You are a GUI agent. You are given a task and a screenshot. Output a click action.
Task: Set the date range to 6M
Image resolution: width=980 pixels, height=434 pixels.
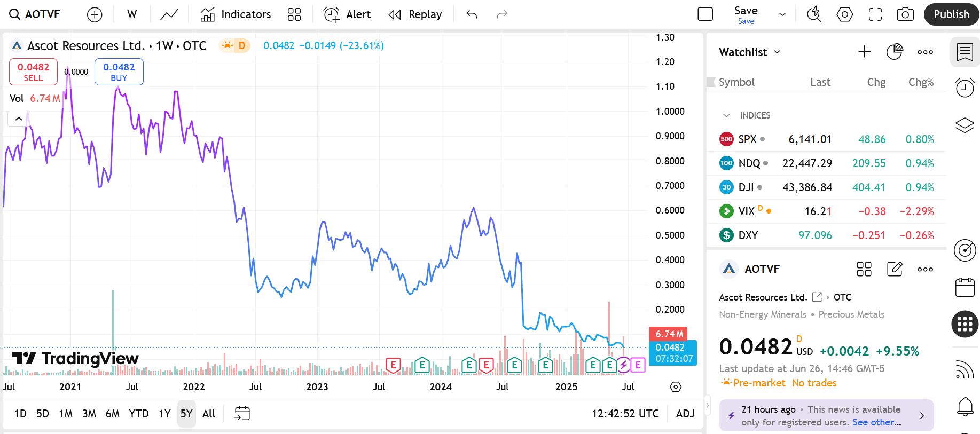(113, 414)
